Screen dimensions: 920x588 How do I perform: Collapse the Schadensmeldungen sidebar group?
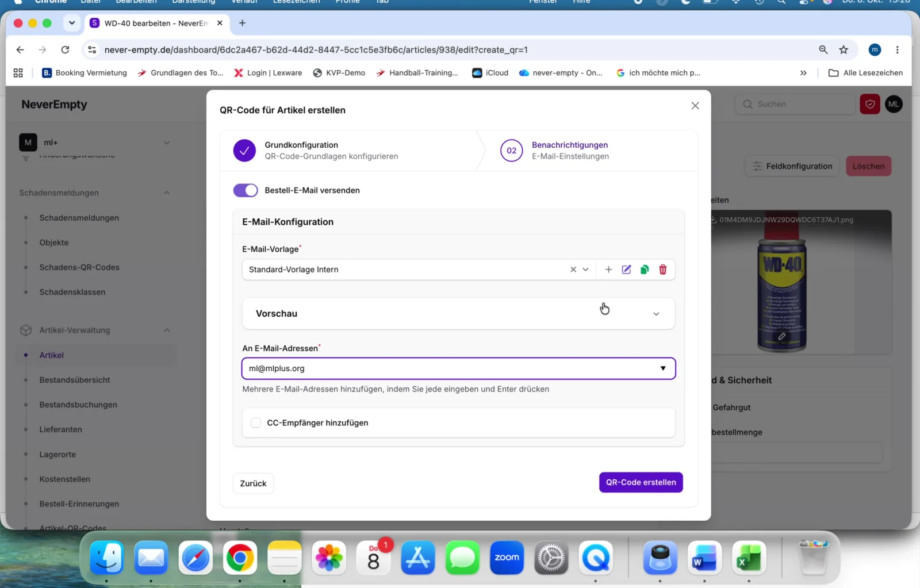tap(167, 193)
